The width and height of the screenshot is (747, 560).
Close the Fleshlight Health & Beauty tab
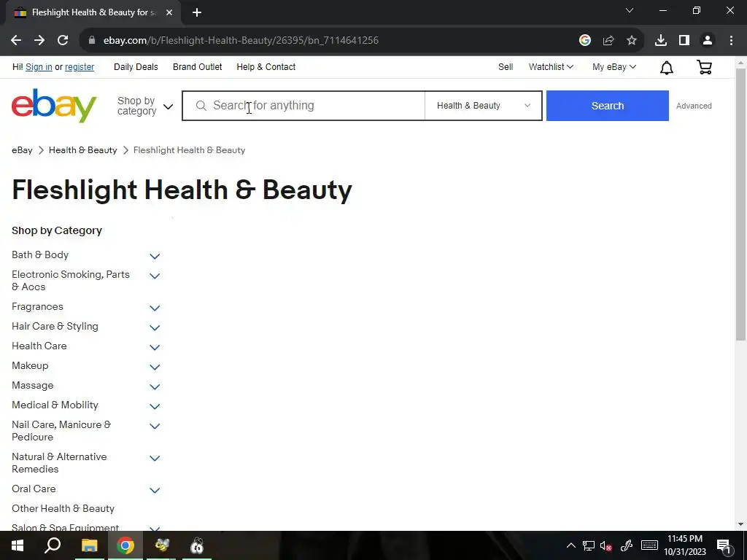click(169, 13)
